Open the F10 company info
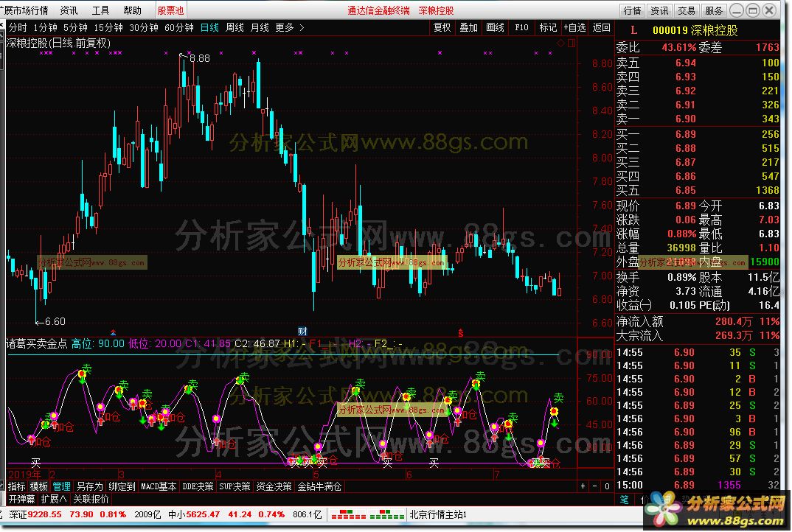The image size is (792, 532). tap(522, 28)
